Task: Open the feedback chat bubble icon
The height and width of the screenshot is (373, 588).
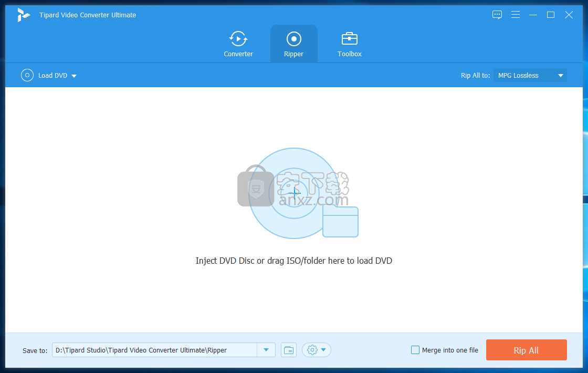Action: 497,15
